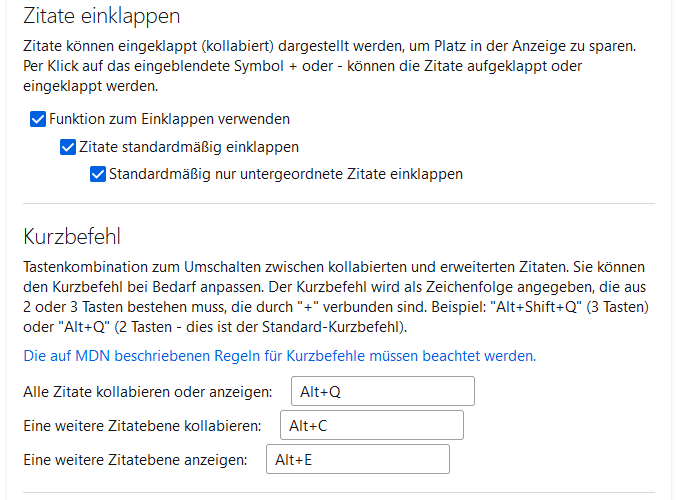The width and height of the screenshot is (678, 500).
Task: Open the MDN rules for shortcuts link
Action: tap(280, 355)
